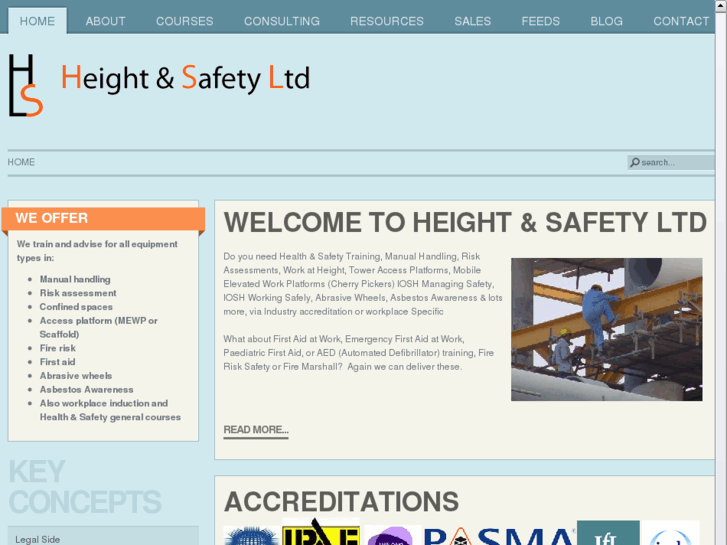Open the COURSES menu item
The width and height of the screenshot is (727, 545).
point(185,21)
